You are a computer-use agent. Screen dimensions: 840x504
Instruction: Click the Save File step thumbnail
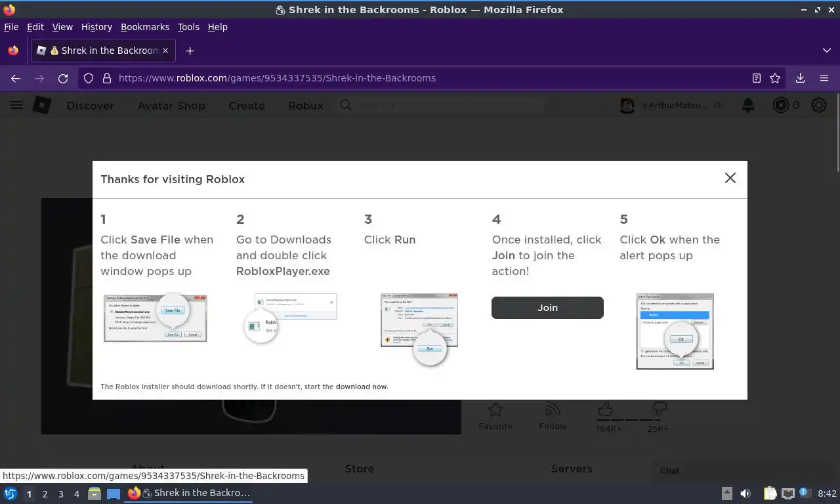point(156,318)
